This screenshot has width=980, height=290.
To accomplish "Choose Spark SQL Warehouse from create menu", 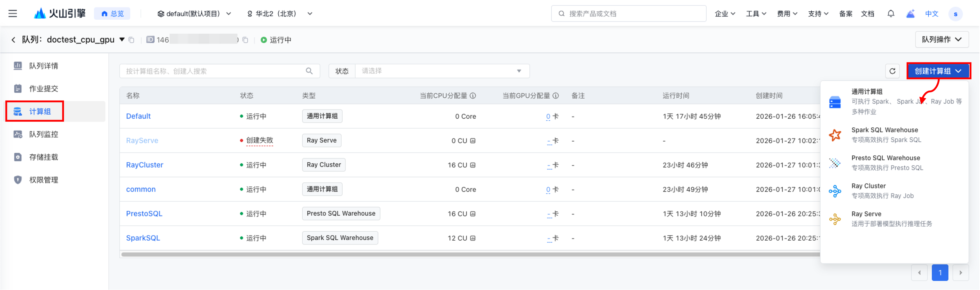I will pyautogui.click(x=895, y=135).
